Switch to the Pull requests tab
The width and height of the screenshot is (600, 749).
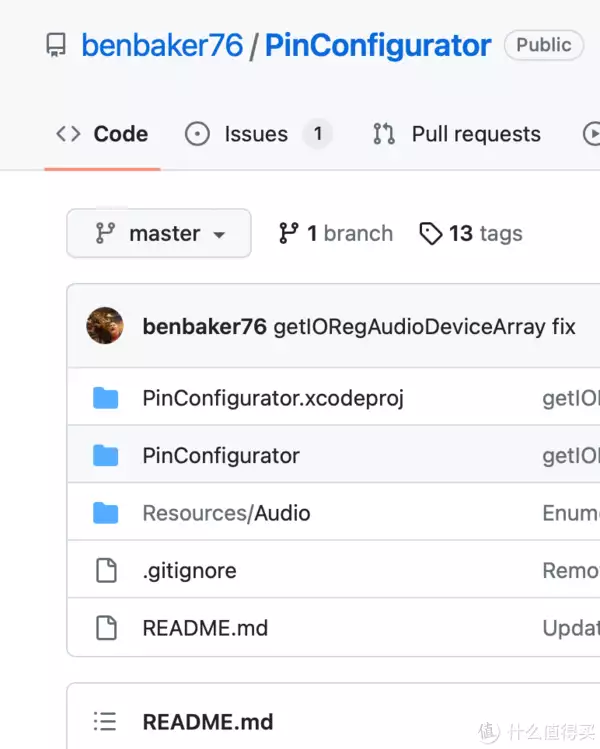[457, 134]
